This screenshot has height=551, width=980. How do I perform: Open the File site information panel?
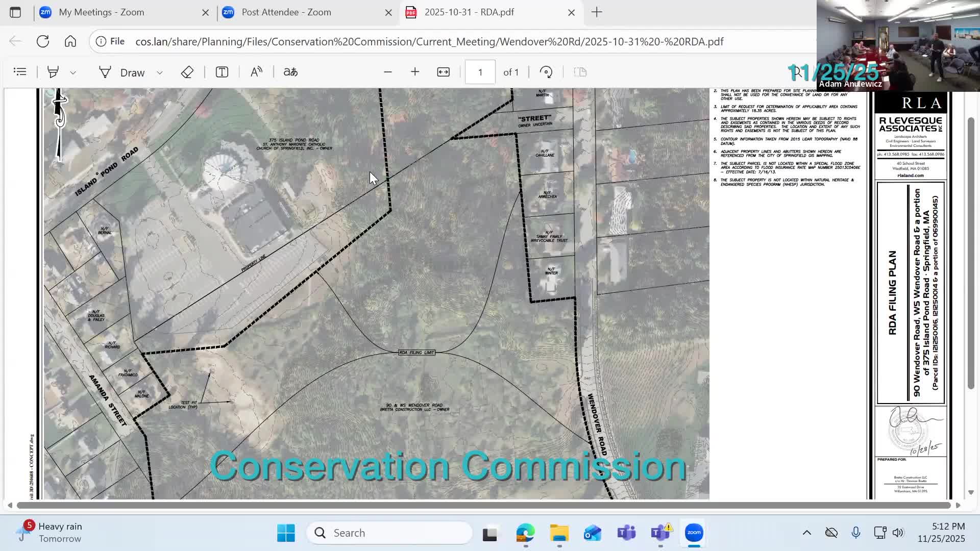click(102, 41)
